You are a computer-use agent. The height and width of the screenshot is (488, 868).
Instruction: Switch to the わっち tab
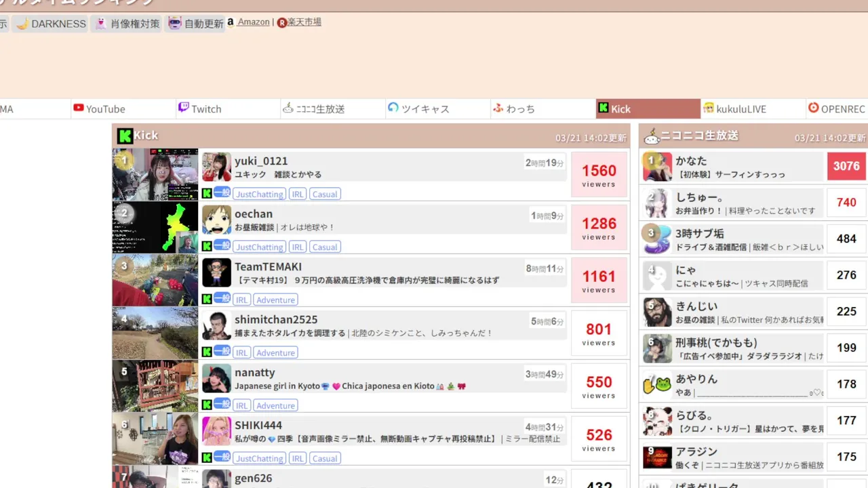[543, 108]
